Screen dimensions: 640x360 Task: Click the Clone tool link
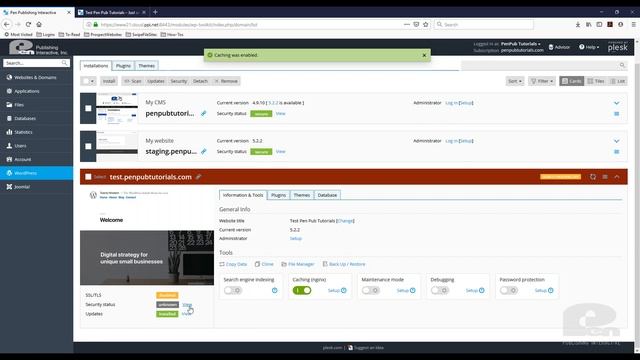tap(264, 264)
